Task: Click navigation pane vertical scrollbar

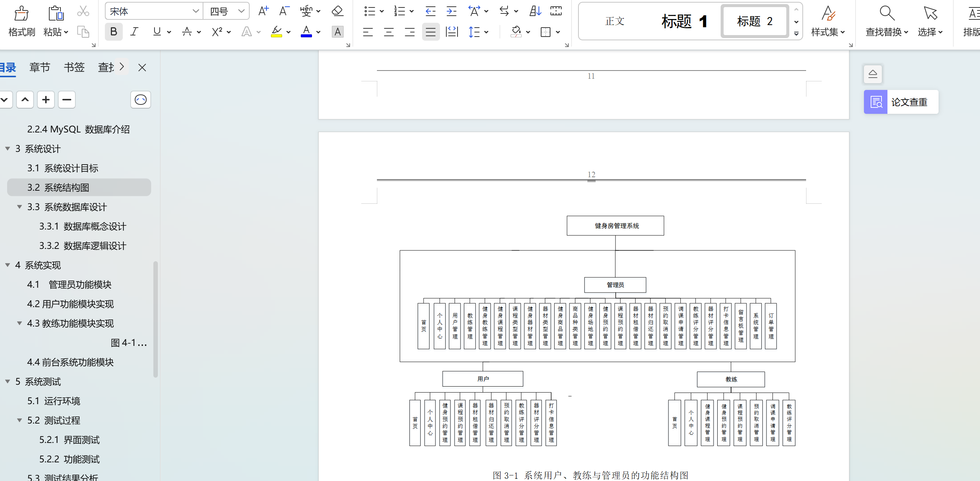Action: (155, 319)
